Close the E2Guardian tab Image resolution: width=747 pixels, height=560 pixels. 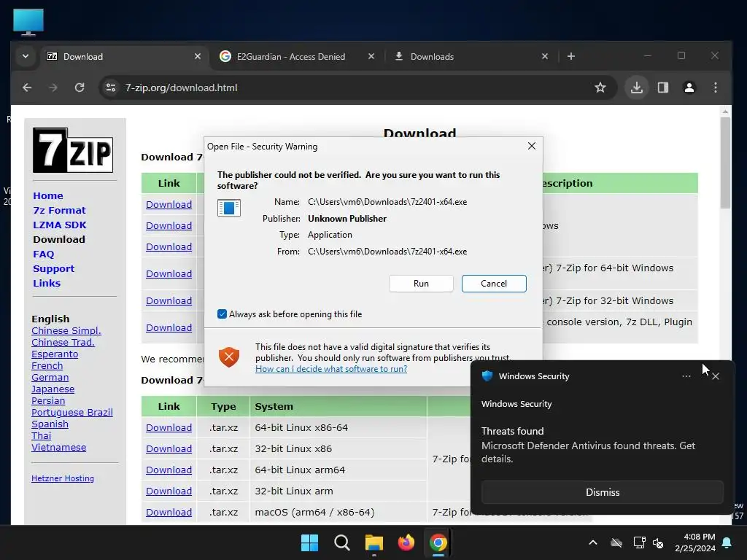click(x=371, y=56)
